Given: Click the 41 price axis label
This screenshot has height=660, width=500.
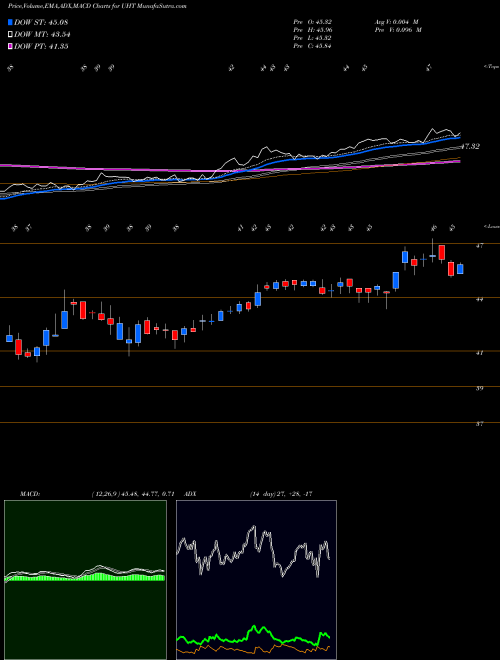Looking at the screenshot, I should [x=479, y=353].
